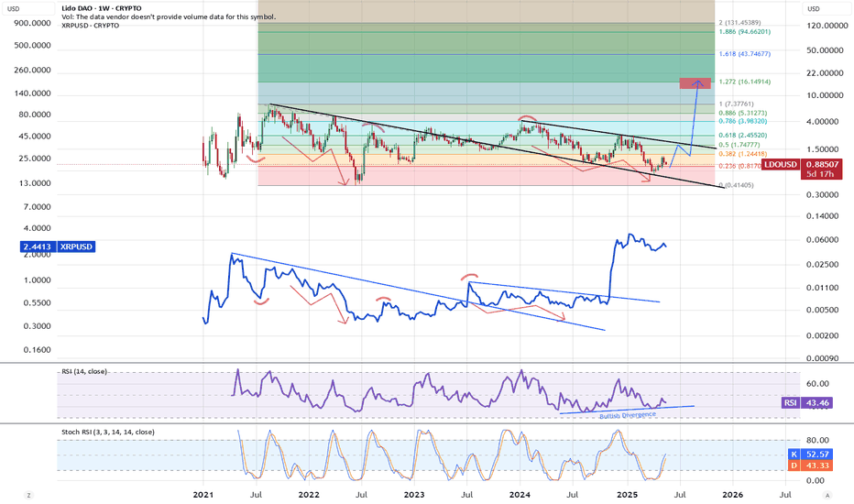Click the 2024 label on time axis
This screenshot has height=504, width=854.
pos(520,495)
